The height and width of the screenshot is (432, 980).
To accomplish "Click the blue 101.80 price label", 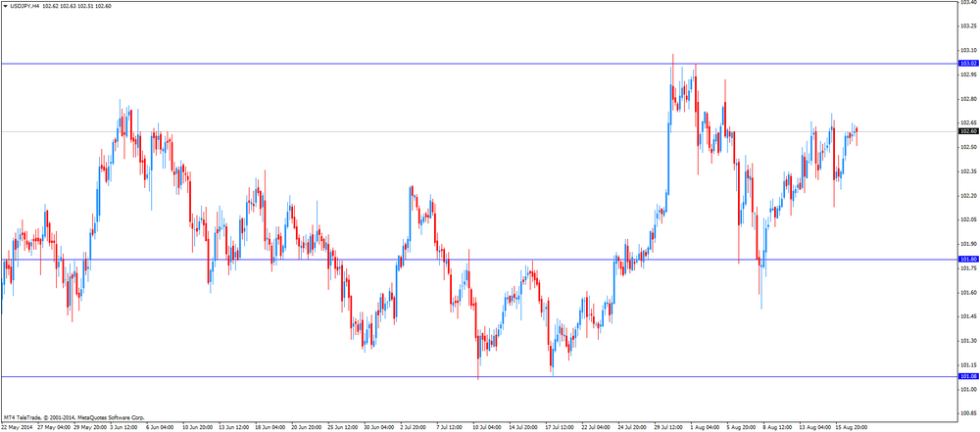I will [968, 259].
